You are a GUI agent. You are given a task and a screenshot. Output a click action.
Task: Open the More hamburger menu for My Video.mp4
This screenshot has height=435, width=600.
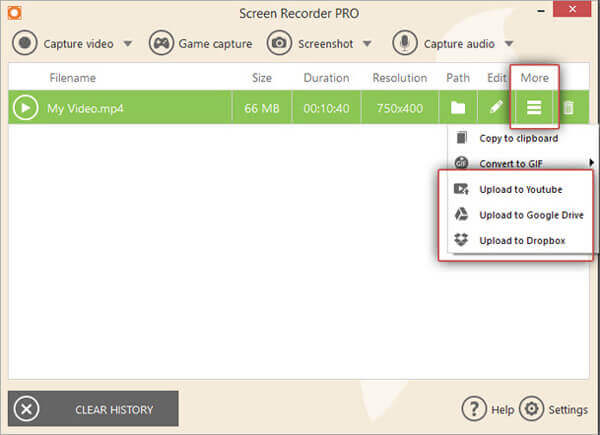[534, 108]
